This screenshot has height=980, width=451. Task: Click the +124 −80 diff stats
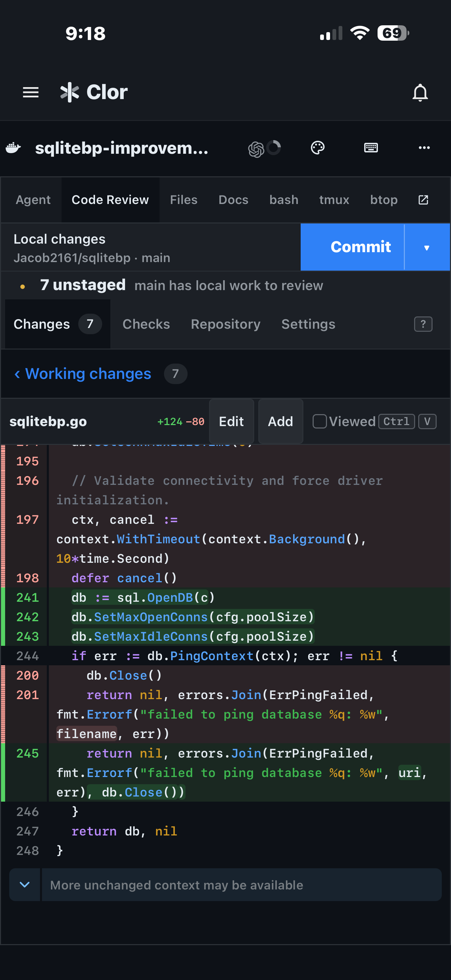click(181, 422)
